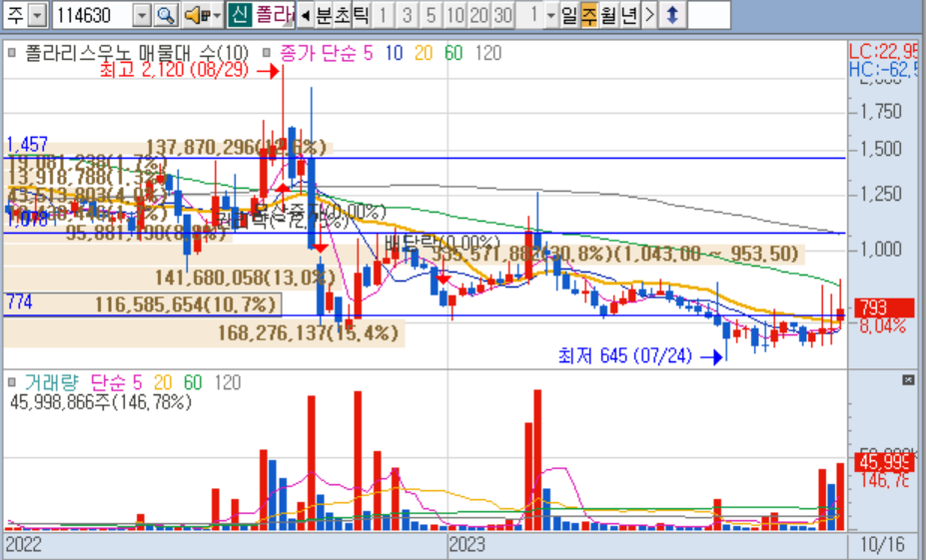The width and height of the screenshot is (926, 560).
Task: Click the 최저 645 (07/24) label
Action: (624, 355)
